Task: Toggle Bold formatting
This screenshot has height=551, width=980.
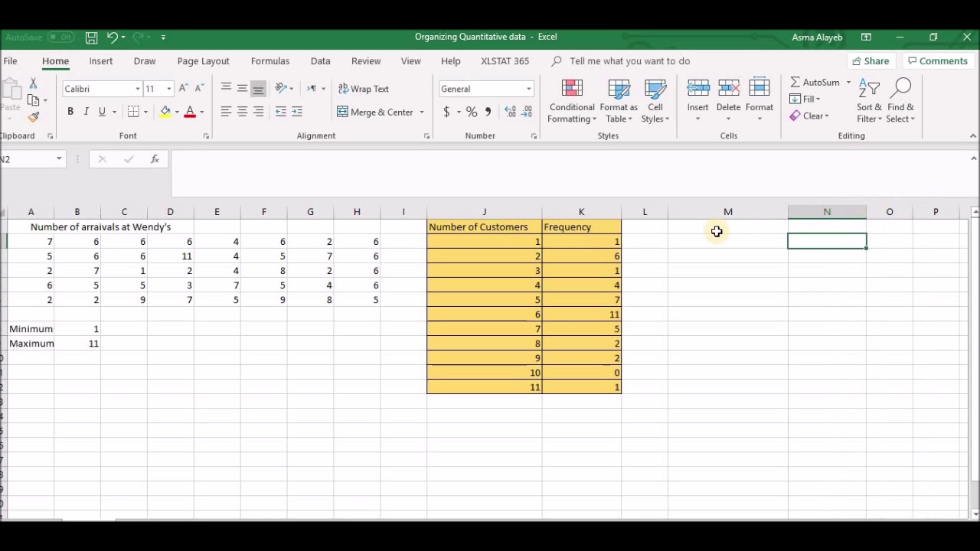Action: pos(70,112)
